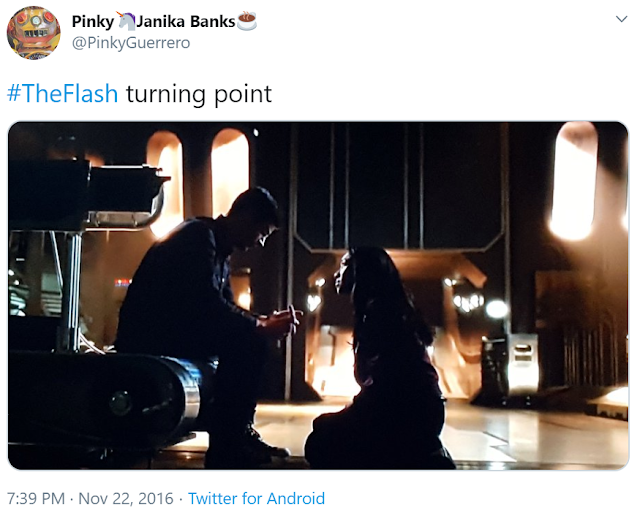Click the coffee cup emoji after Banks
The height and width of the screenshot is (513, 640).
click(x=247, y=21)
